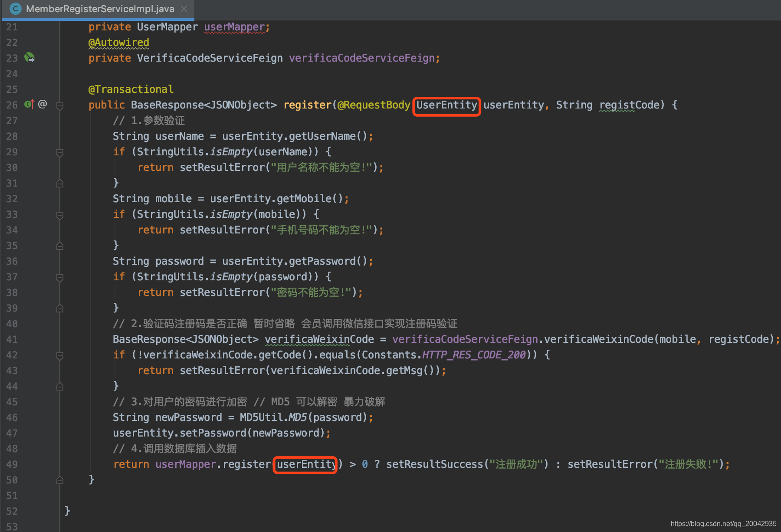Click line number 41 in gutter

click(12, 339)
